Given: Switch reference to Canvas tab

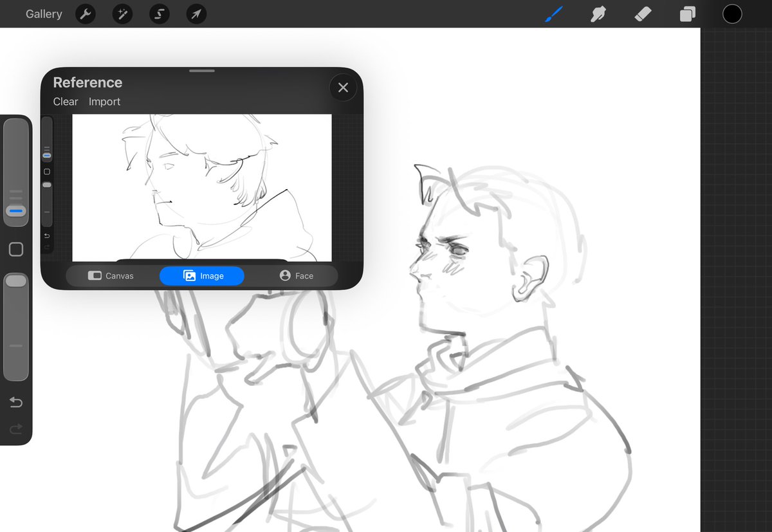Looking at the screenshot, I should [x=111, y=276].
